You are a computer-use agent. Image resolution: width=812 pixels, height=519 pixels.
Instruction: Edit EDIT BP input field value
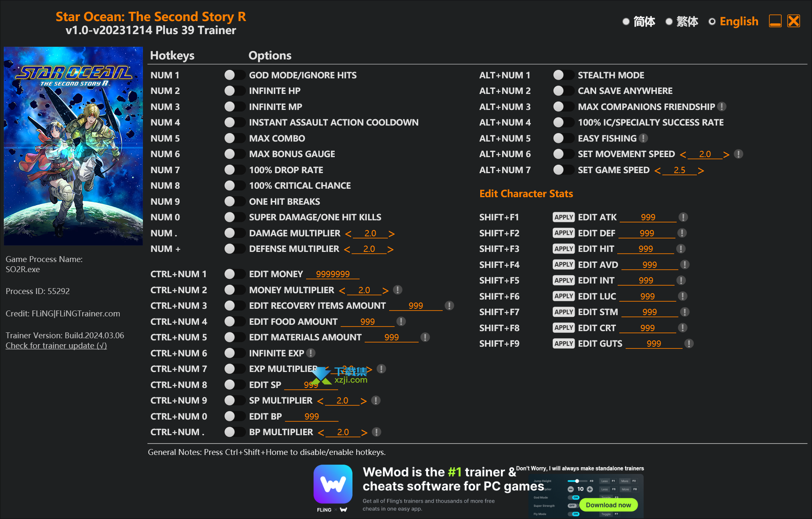point(310,417)
